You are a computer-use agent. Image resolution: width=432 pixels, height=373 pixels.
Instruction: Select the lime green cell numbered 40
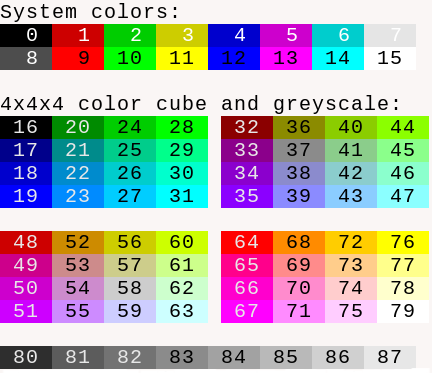pyautogui.click(x=351, y=127)
